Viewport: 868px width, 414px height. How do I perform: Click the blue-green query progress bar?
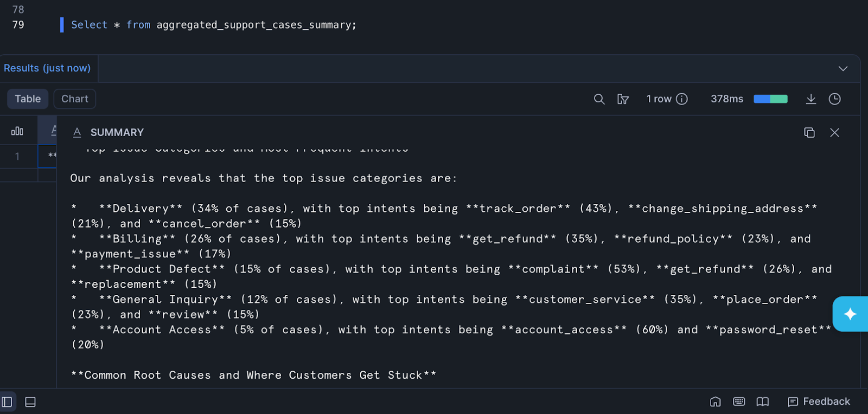point(770,99)
